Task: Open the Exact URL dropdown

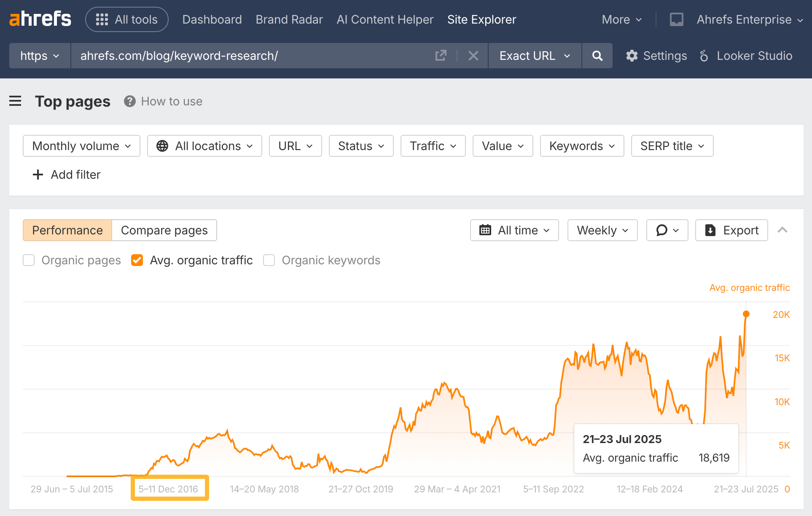Action: click(534, 55)
